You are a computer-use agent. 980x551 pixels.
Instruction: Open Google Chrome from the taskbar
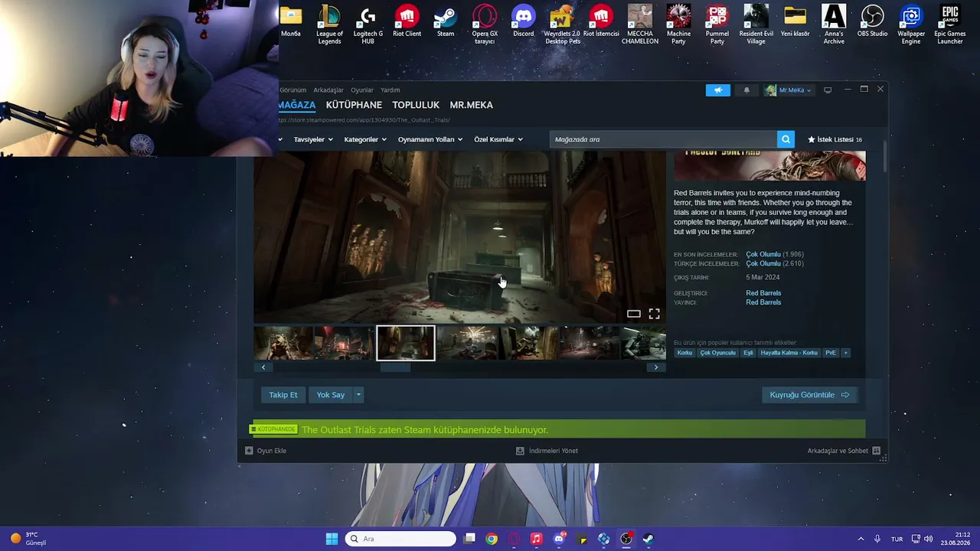click(x=492, y=539)
